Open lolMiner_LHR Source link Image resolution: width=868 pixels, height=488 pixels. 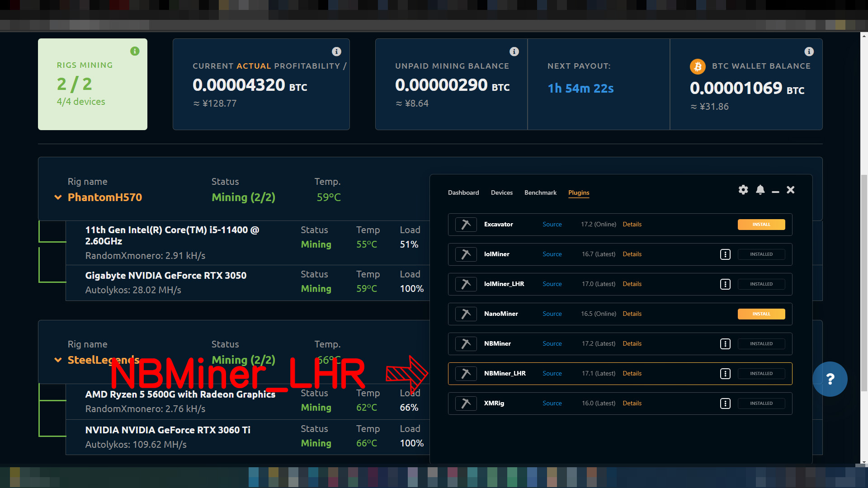click(x=552, y=284)
